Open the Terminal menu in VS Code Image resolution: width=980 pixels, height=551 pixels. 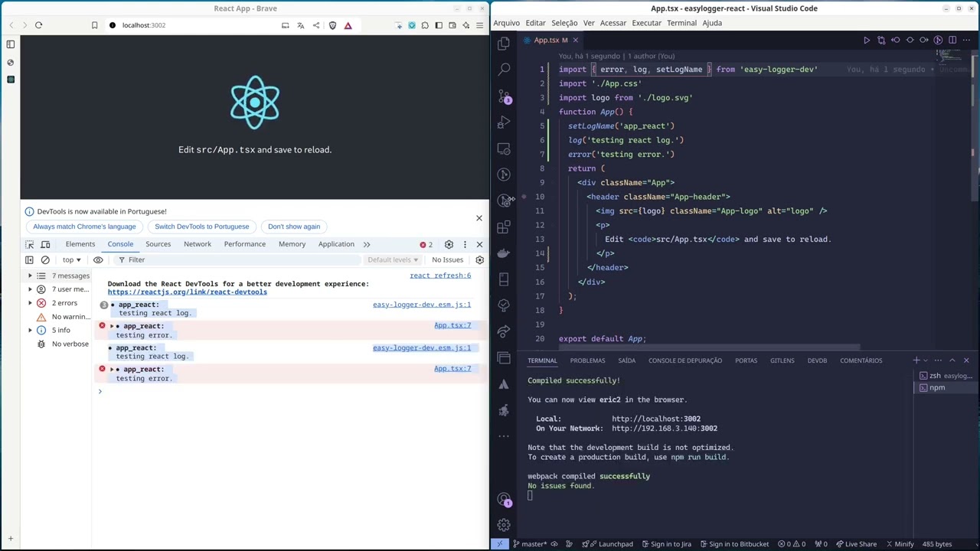681,23
